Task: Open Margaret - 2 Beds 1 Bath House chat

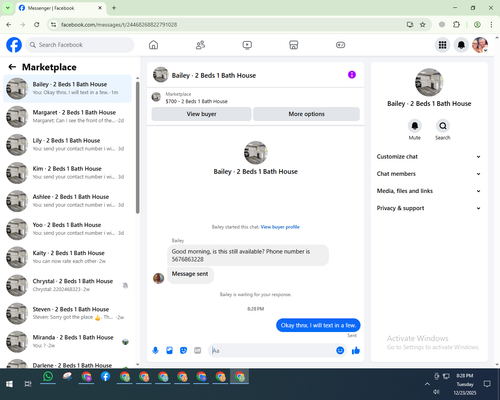Action: click(x=67, y=117)
